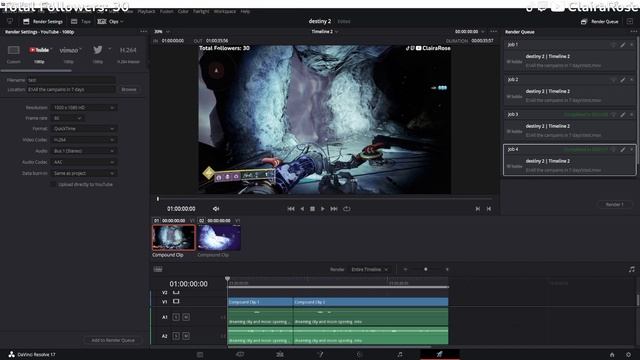Open the Help menu
Screen dimensions: 640x360
coord(245,11)
